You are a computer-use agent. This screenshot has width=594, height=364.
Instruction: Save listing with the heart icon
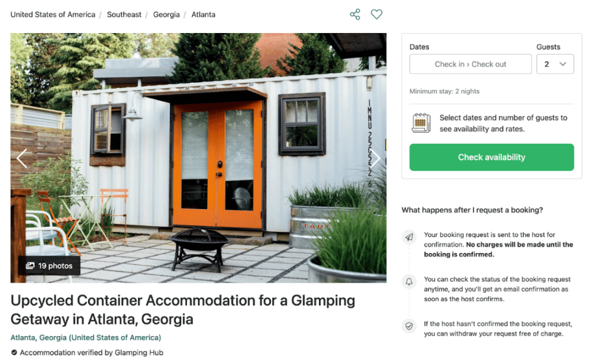tap(376, 14)
